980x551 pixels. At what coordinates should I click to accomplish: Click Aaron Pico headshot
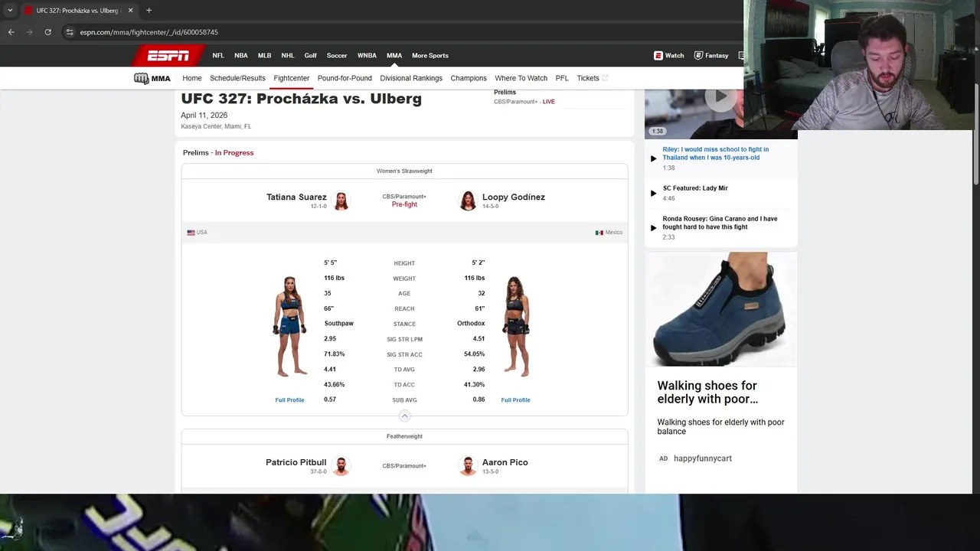click(468, 465)
